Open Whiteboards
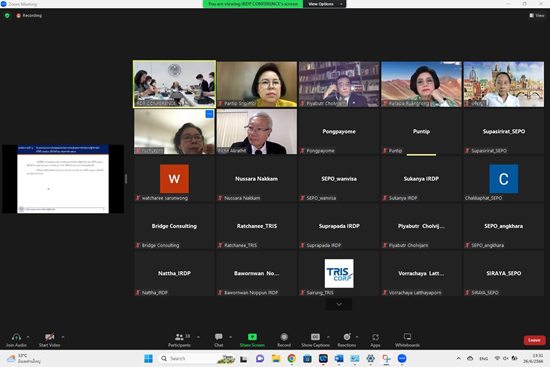 click(x=407, y=340)
